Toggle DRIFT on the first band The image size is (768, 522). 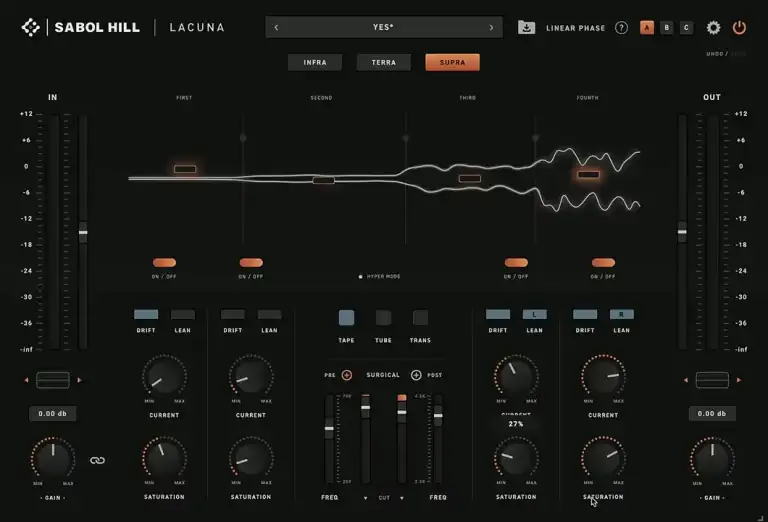146,314
